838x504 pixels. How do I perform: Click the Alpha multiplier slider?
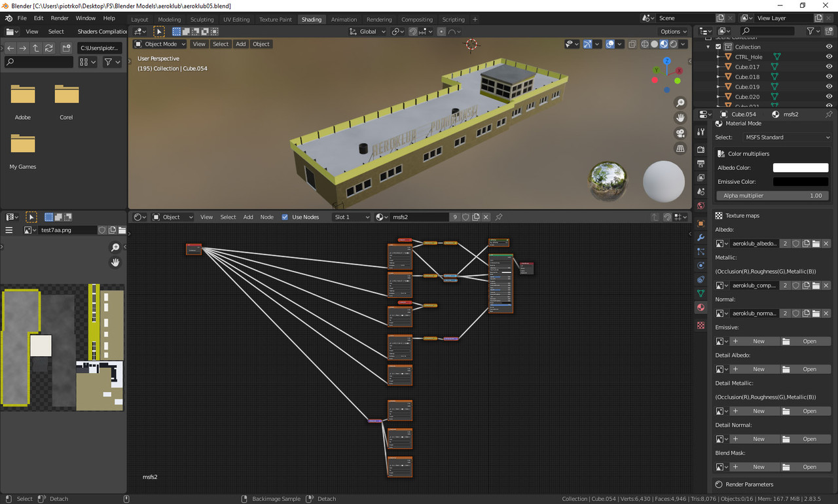[773, 196]
